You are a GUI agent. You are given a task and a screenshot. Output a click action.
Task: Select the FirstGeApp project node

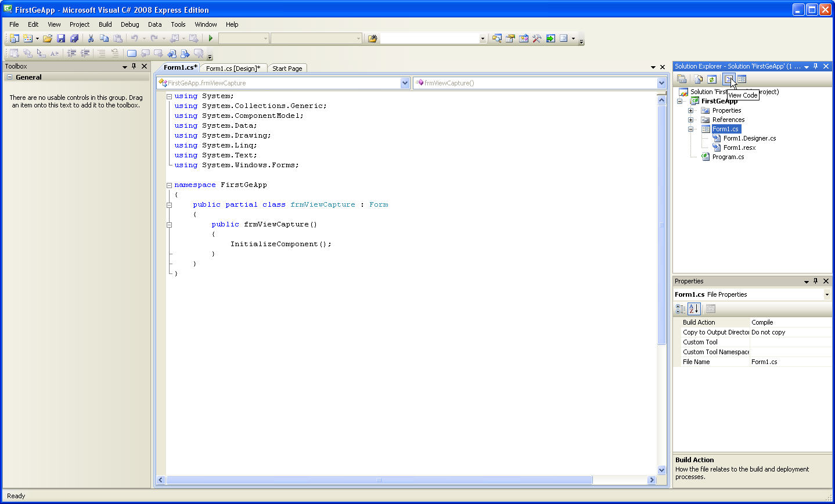pyautogui.click(x=719, y=101)
